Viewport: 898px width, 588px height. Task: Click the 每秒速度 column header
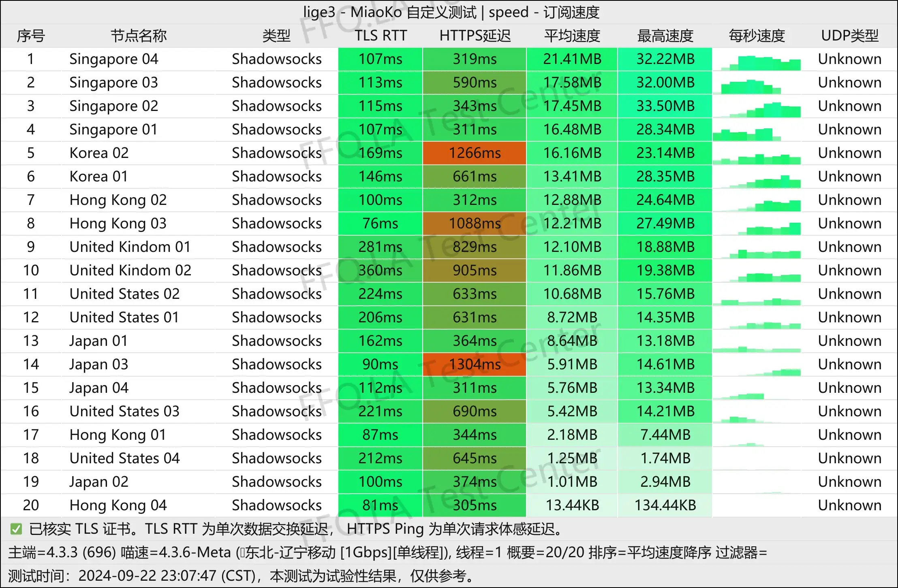(x=757, y=36)
